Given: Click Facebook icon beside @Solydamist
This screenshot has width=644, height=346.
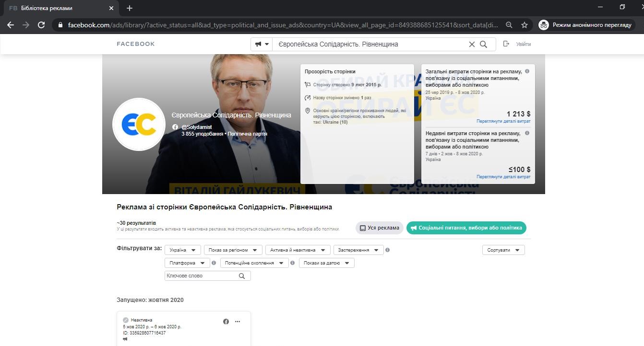Looking at the screenshot, I should (x=175, y=127).
